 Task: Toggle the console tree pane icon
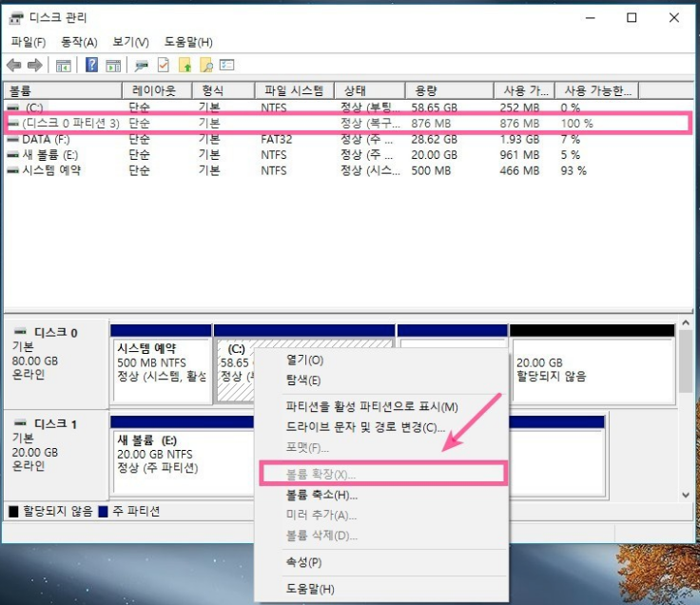click(64, 66)
